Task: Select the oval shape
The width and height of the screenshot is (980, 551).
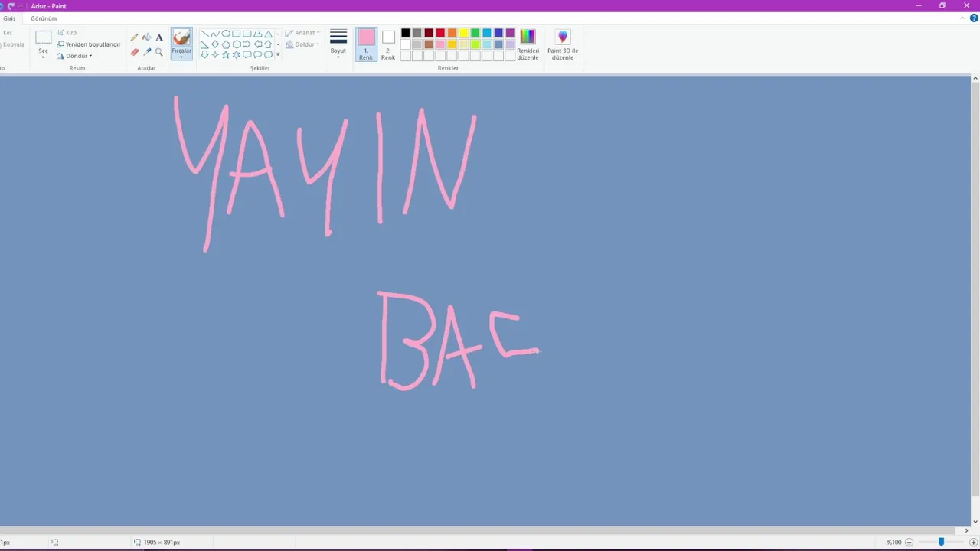Action: click(x=226, y=34)
